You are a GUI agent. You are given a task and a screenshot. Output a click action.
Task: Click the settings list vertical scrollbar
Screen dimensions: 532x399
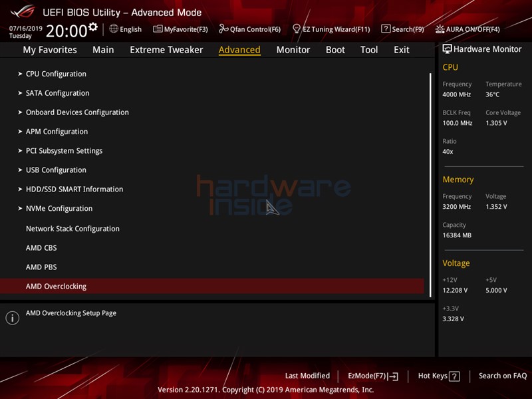tap(430, 185)
